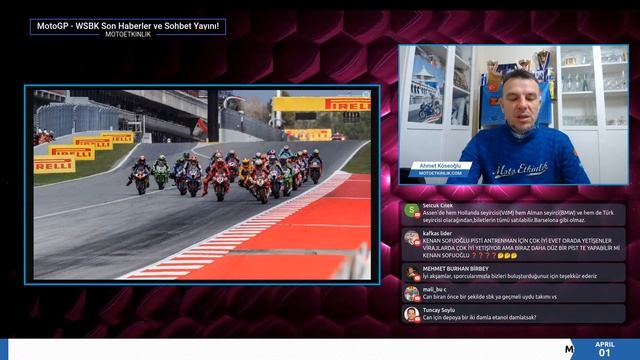
Task: Click the emoji faces in kafkas lider's message
Action: (508, 256)
